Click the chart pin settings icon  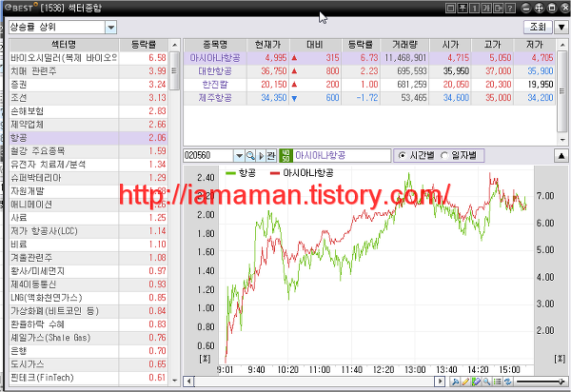coord(455,382)
